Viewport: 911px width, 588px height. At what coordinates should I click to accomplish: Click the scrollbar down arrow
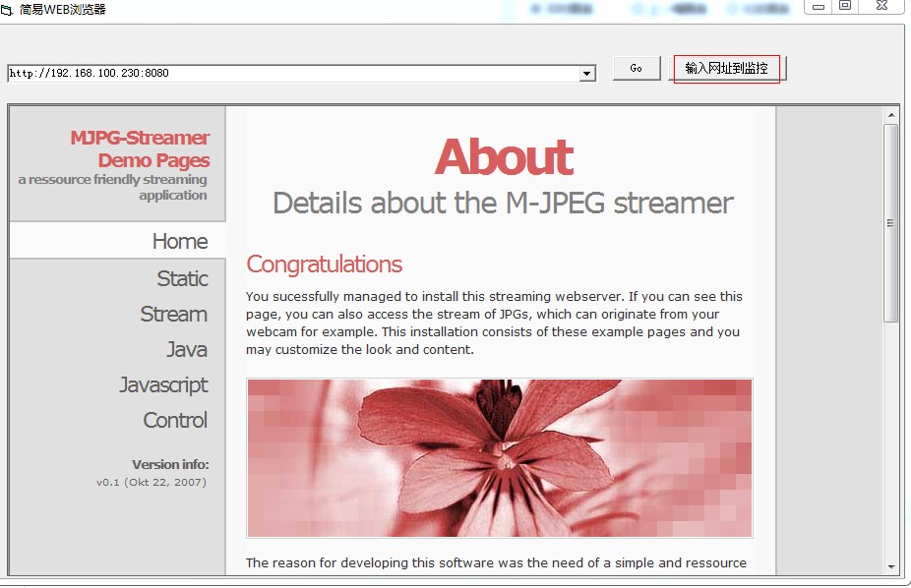pos(891,566)
